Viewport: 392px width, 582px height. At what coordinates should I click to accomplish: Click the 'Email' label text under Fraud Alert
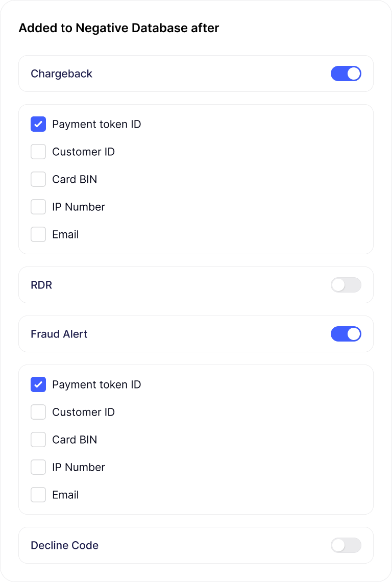pos(65,495)
